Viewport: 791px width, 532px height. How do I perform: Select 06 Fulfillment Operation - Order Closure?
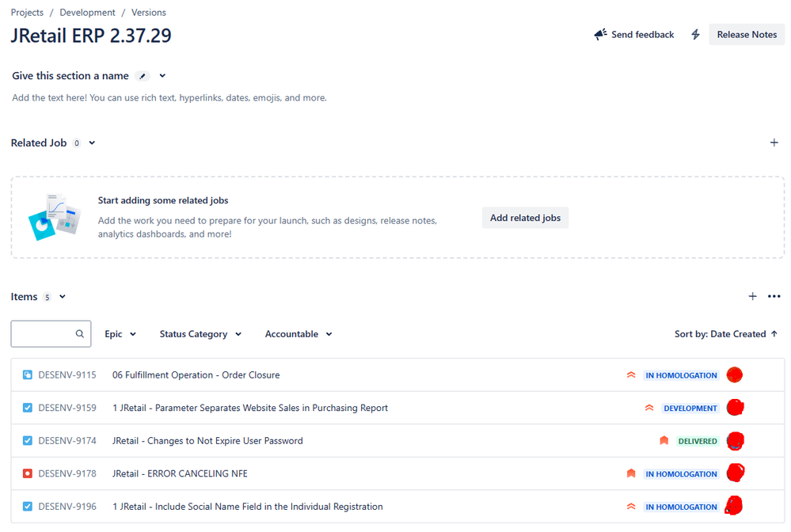[x=196, y=374]
